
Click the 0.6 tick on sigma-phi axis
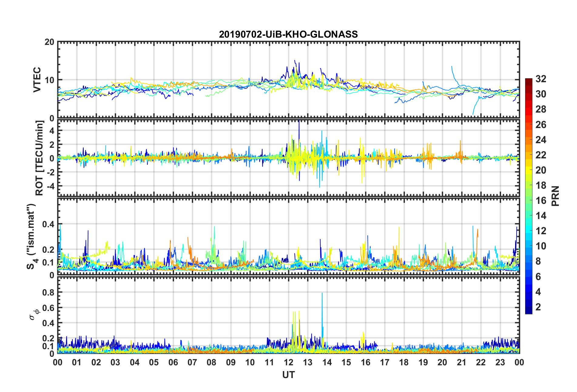48,308
